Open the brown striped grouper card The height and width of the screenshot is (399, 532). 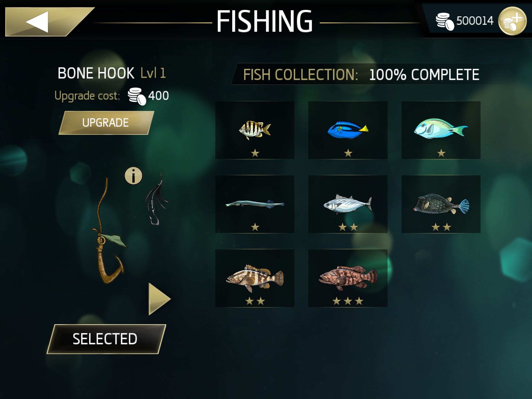click(x=255, y=278)
